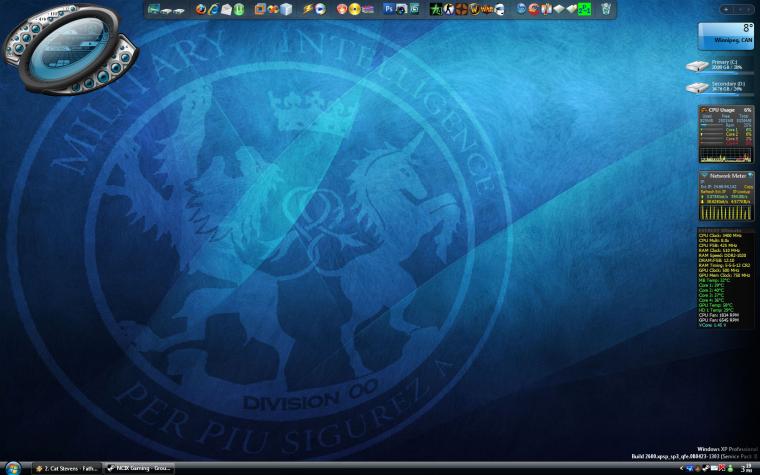Launch Adobe Photoshop from the dock
760x475 pixels.
point(389,9)
